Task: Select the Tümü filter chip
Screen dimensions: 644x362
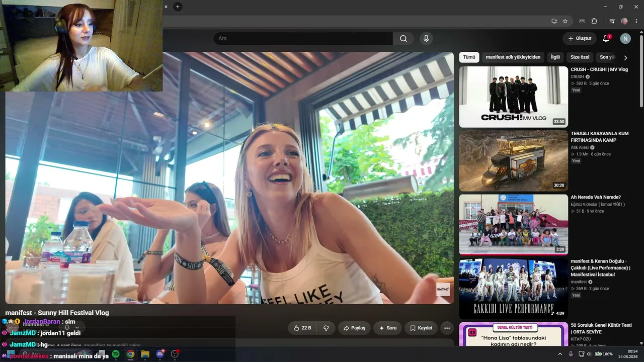Action: (x=469, y=57)
